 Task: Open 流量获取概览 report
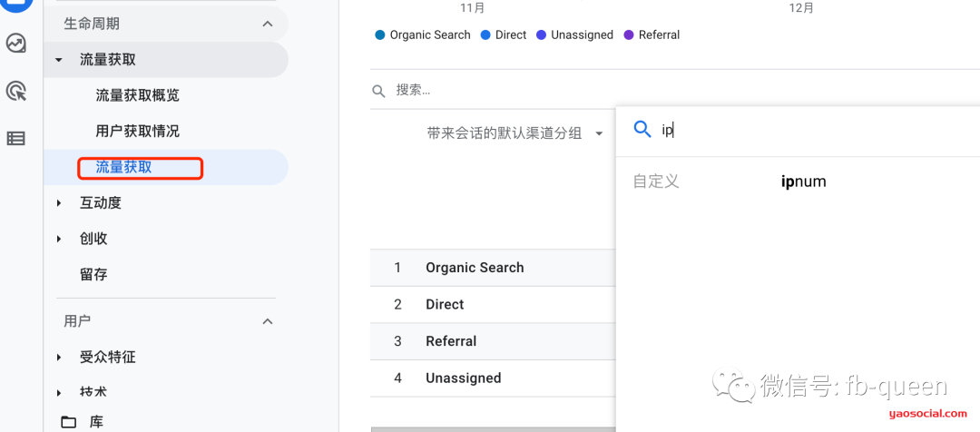click(138, 95)
